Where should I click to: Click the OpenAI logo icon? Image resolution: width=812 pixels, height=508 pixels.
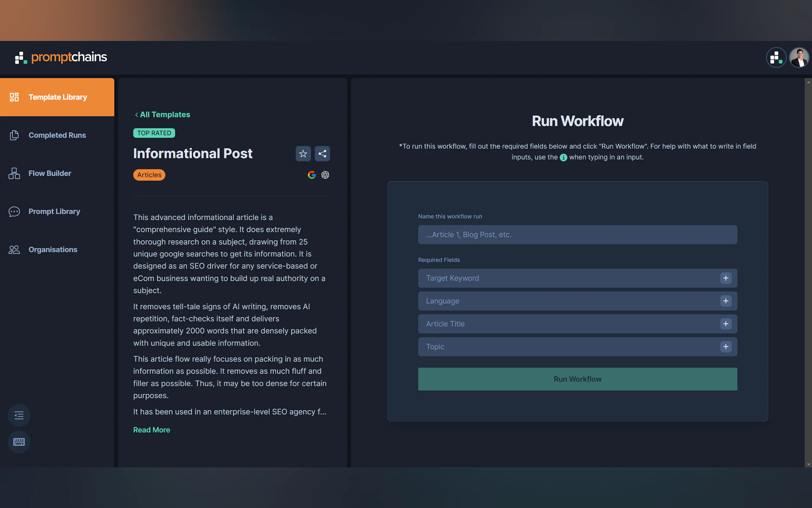tap(325, 175)
